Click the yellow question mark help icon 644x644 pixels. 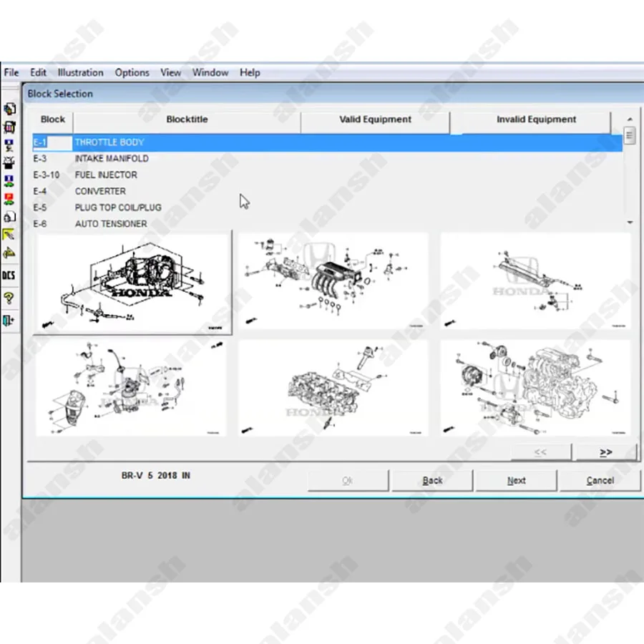click(9, 298)
